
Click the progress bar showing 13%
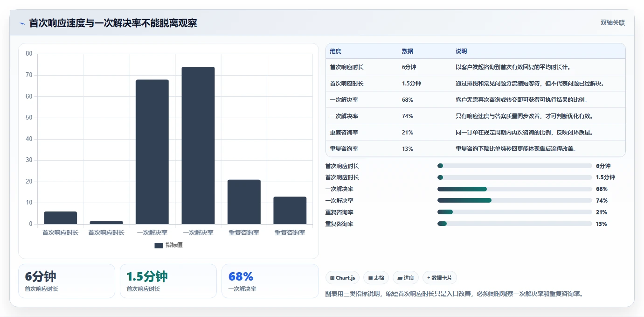tap(514, 224)
